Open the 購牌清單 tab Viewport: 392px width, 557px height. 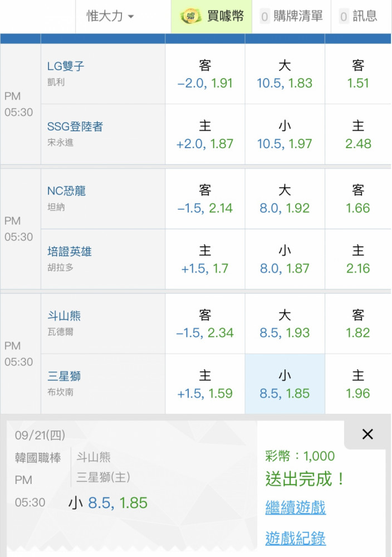pyautogui.click(x=292, y=16)
